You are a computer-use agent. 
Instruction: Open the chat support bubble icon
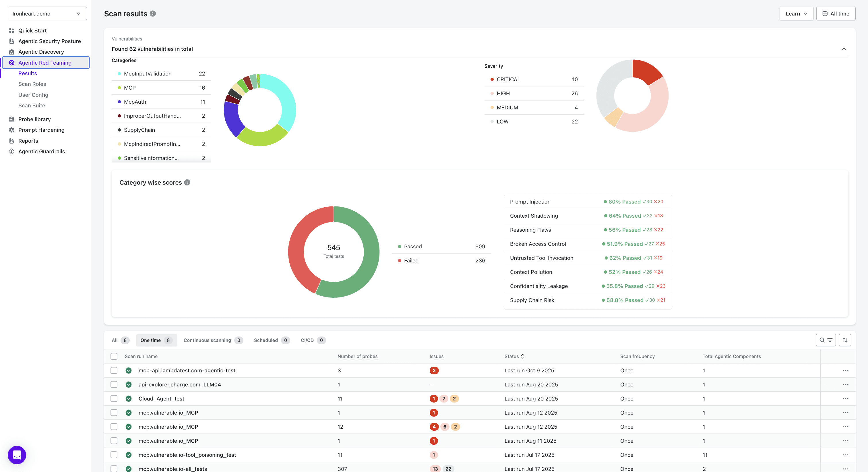click(x=17, y=455)
